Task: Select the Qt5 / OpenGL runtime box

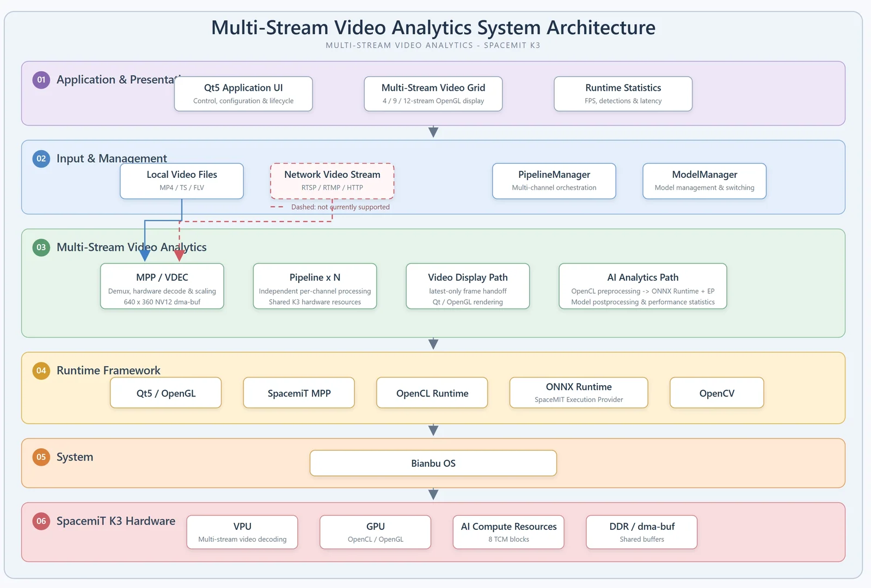Action: [x=166, y=393]
